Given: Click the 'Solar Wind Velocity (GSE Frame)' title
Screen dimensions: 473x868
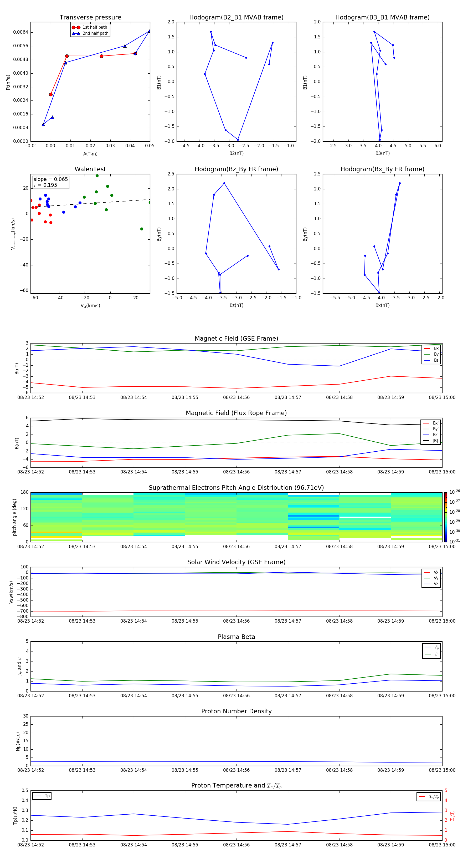Looking at the screenshot, I should (236, 562).
